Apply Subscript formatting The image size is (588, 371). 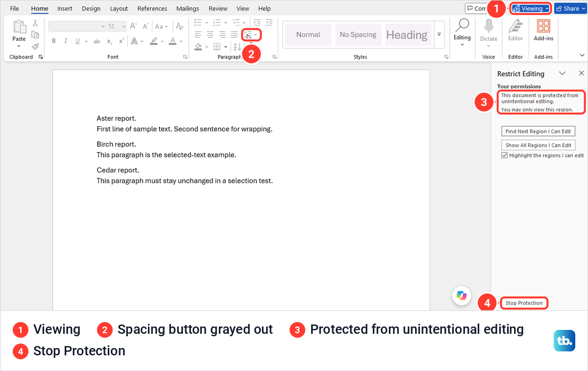click(109, 41)
